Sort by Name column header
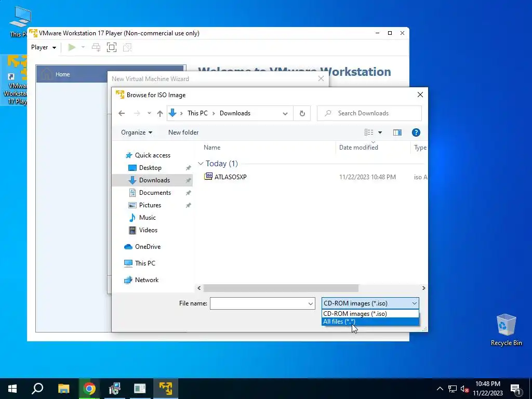Image resolution: width=532 pixels, height=399 pixels. (212, 148)
